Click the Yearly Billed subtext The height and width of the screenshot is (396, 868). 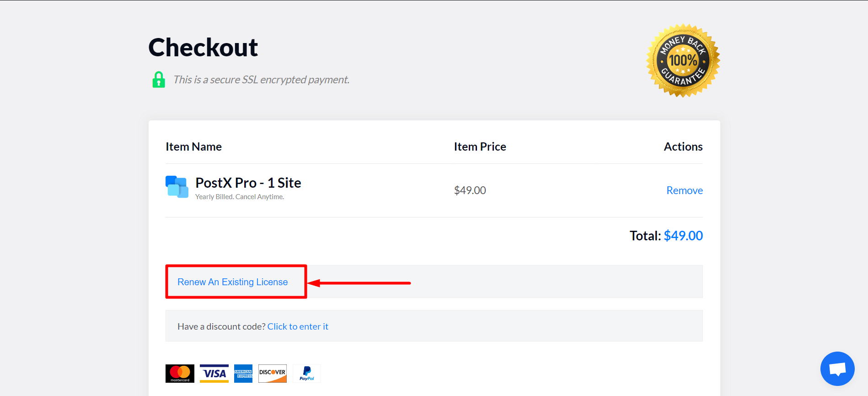click(239, 196)
